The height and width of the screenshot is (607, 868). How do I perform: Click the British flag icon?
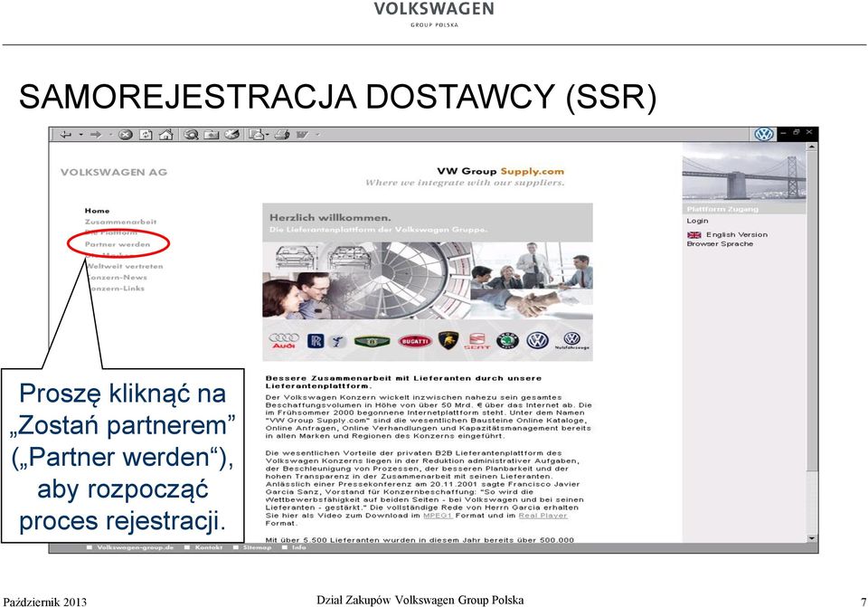tap(694, 235)
